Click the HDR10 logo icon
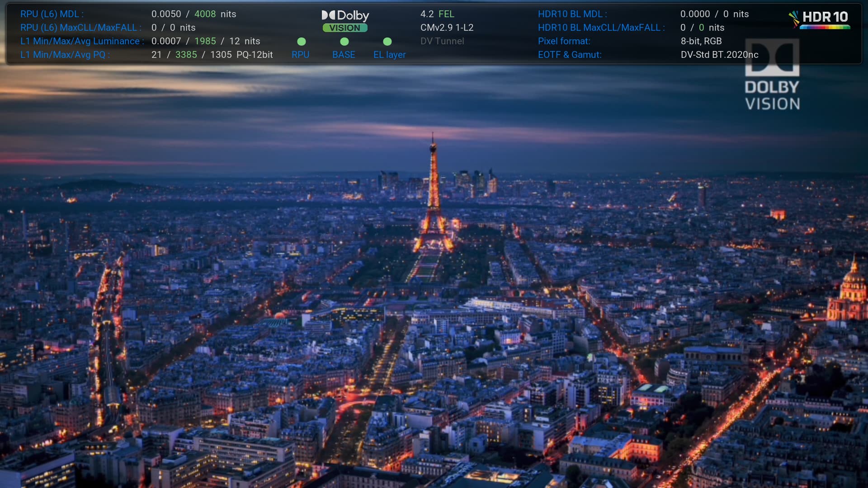 819,19
